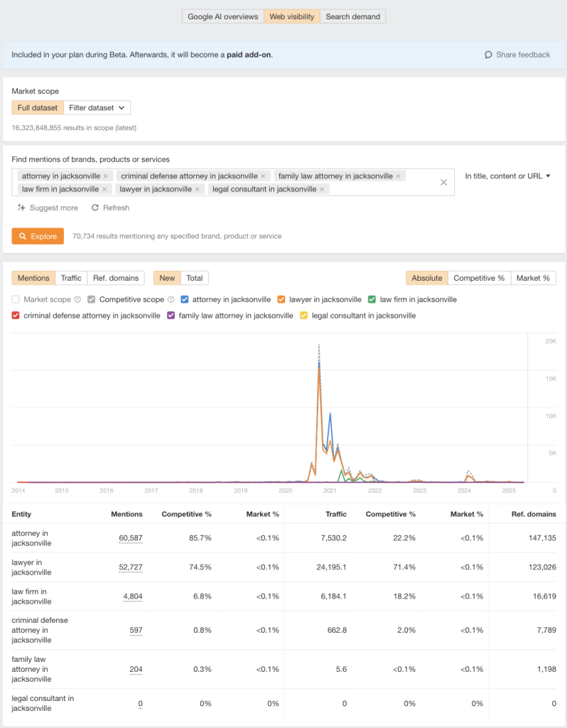Image resolution: width=567 pixels, height=728 pixels.
Task: Uncheck 'lawyer in jacksonville' series checkbox
Action: pos(281,299)
